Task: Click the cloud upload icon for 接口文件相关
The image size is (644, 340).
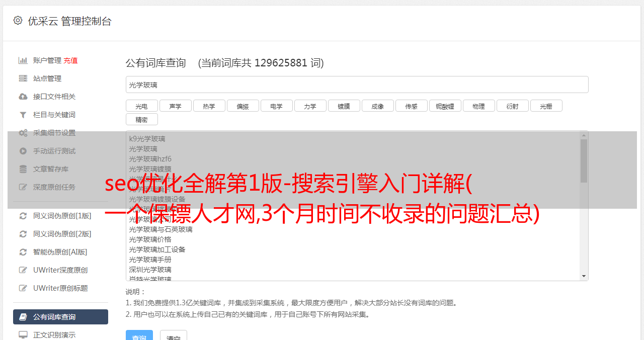Action: [23, 97]
